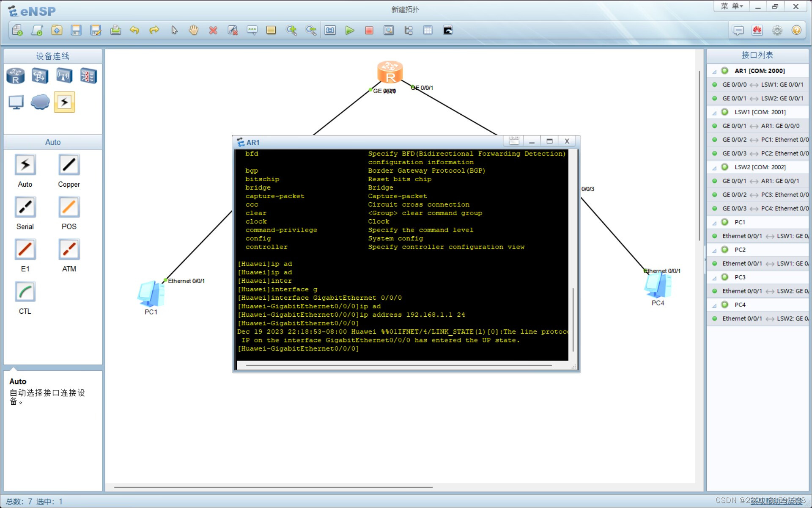Viewport: 812px width, 508px height.
Task: Select the pointer selection tool
Action: click(x=174, y=30)
